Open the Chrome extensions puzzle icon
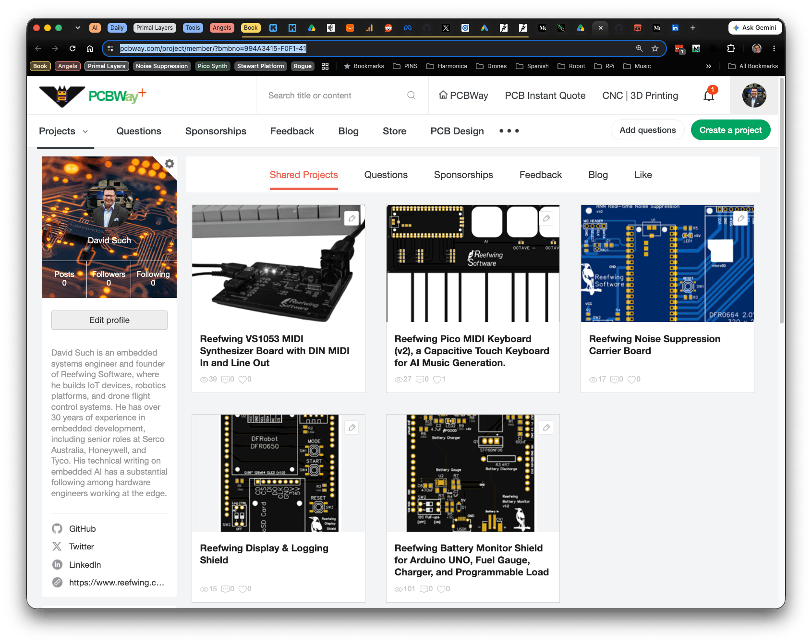Screen dimensions: 812x644 click(x=731, y=48)
